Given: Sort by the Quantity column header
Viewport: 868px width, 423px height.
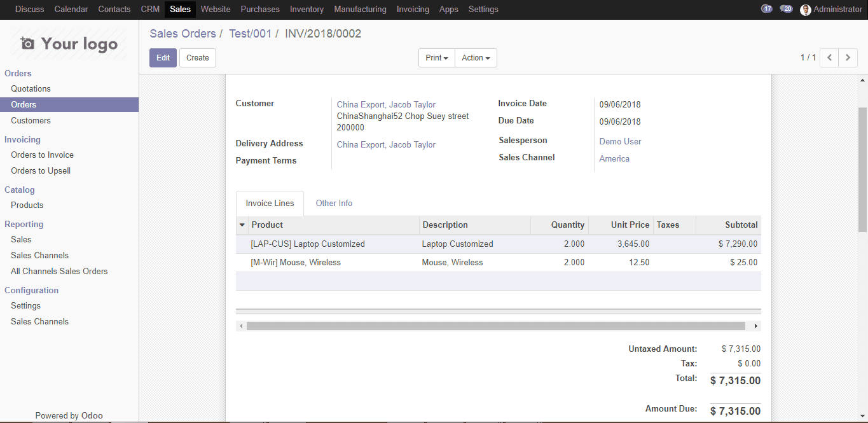Looking at the screenshot, I should pos(560,225).
